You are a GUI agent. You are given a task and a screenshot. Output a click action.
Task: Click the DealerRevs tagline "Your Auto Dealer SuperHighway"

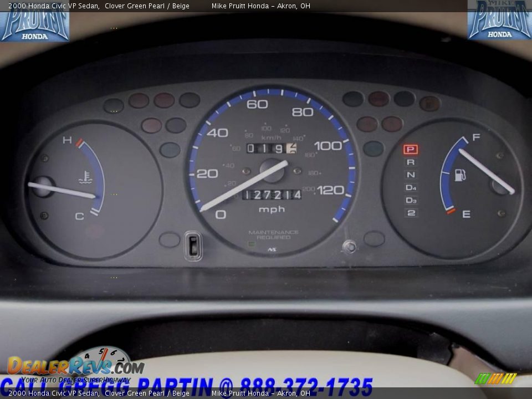click(x=76, y=380)
